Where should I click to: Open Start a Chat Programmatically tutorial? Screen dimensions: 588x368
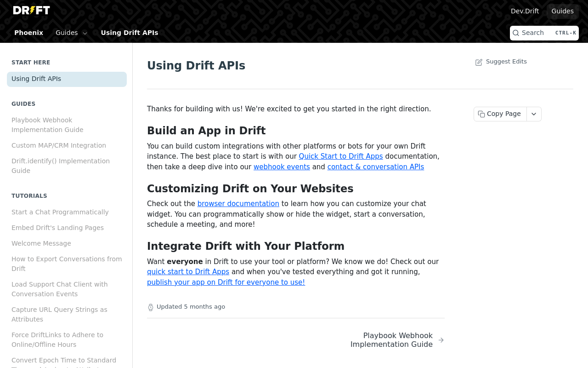click(67, 213)
